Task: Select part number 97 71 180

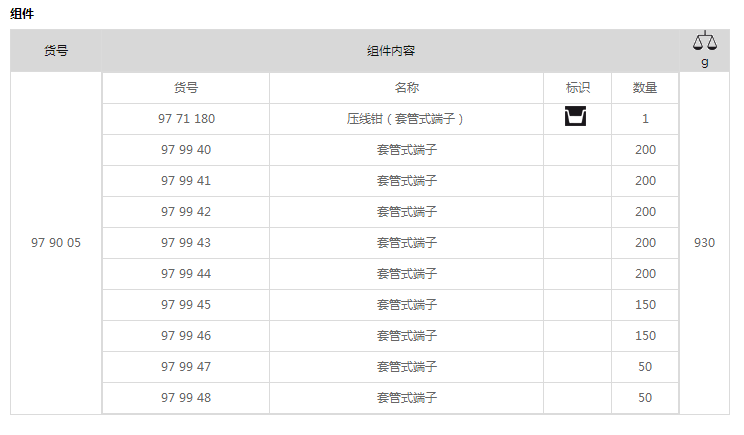Action: [x=186, y=119]
